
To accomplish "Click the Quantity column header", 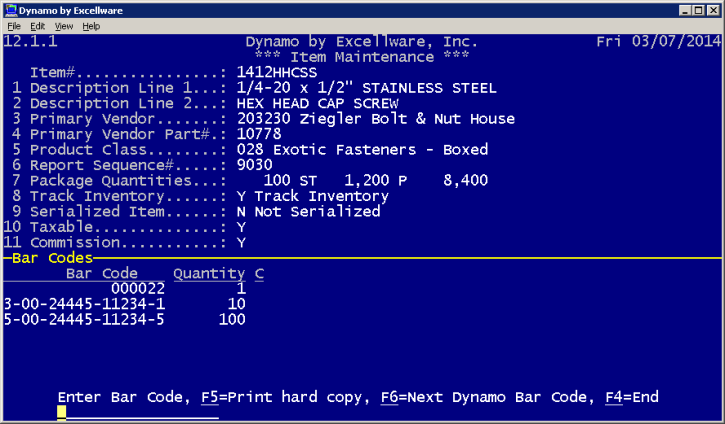I will coord(209,273).
